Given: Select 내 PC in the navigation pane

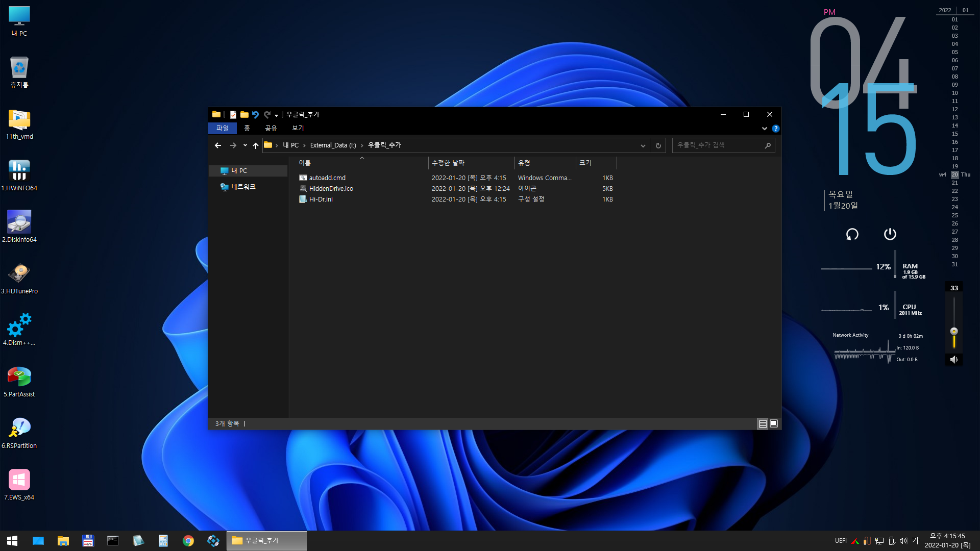Looking at the screenshot, I should point(248,171).
